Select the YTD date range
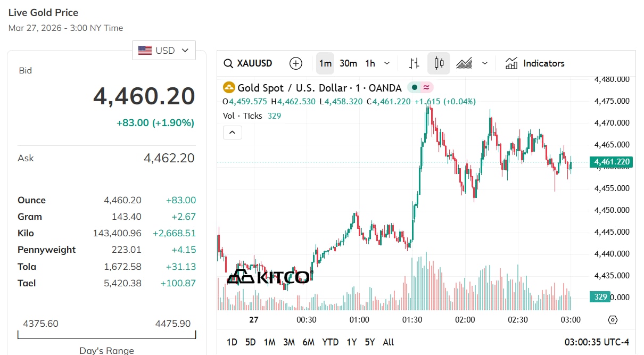 [x=331, y=342]
